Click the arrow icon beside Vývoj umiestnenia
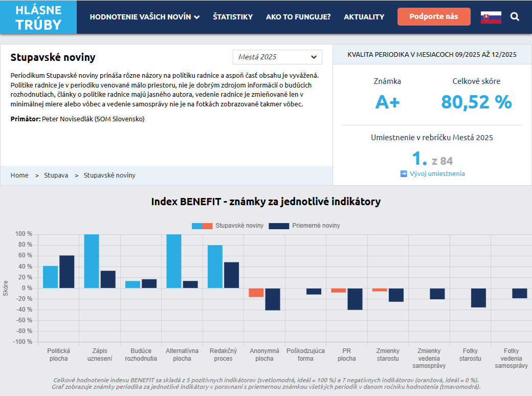 click(x=404, y=174)
